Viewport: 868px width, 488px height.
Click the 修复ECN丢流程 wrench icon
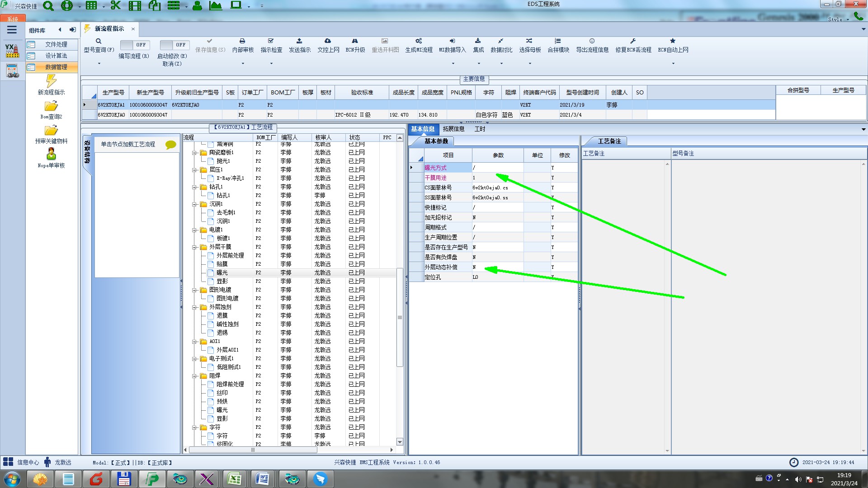tap(633, 41)
